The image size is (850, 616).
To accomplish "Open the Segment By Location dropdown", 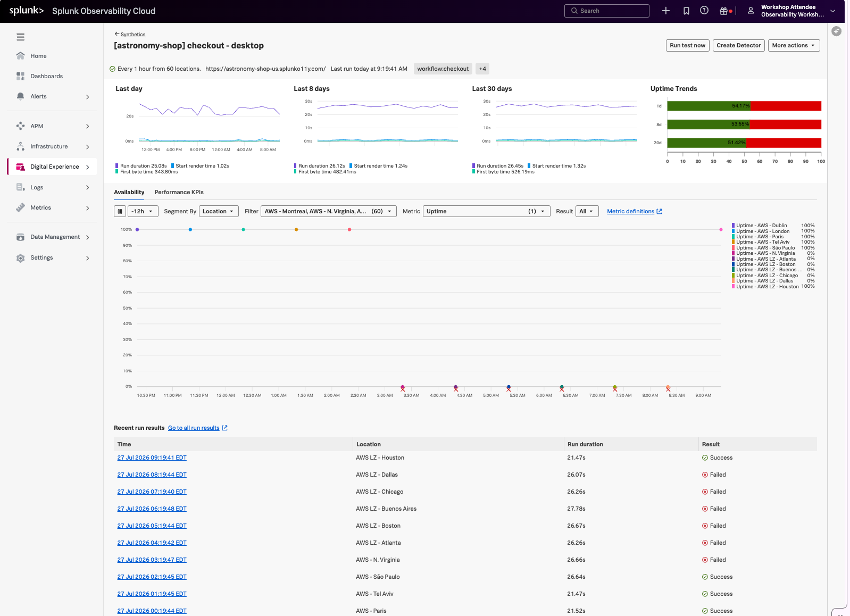I will click(219, 211).
